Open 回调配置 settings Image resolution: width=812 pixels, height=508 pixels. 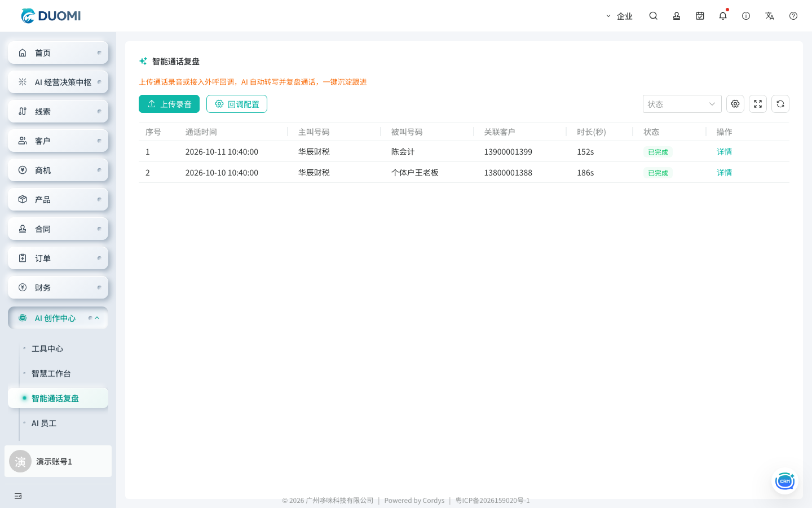coord(237,104)
